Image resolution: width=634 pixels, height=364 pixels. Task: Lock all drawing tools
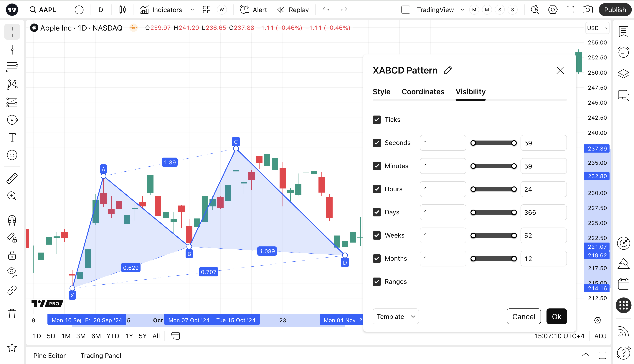(x=12, y=255)
